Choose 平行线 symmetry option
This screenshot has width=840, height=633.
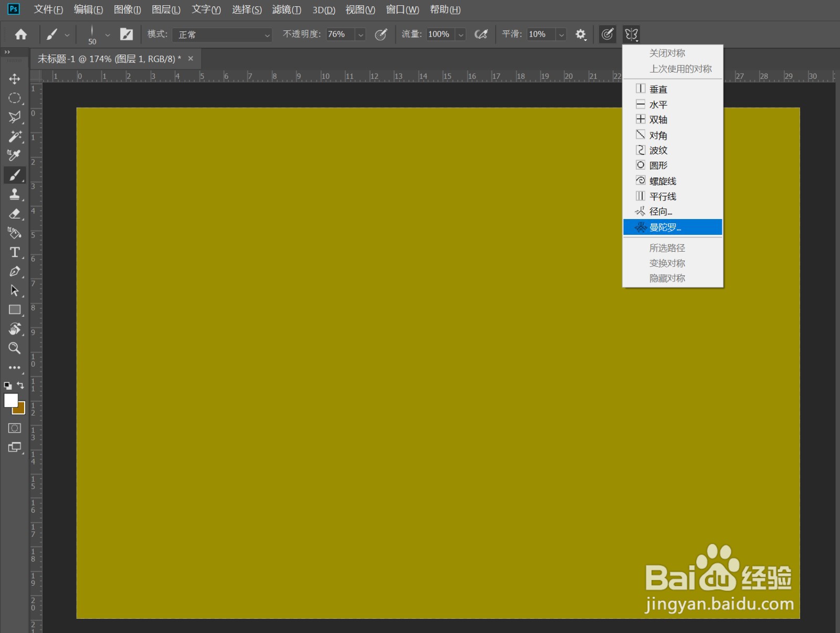point(673,196)
